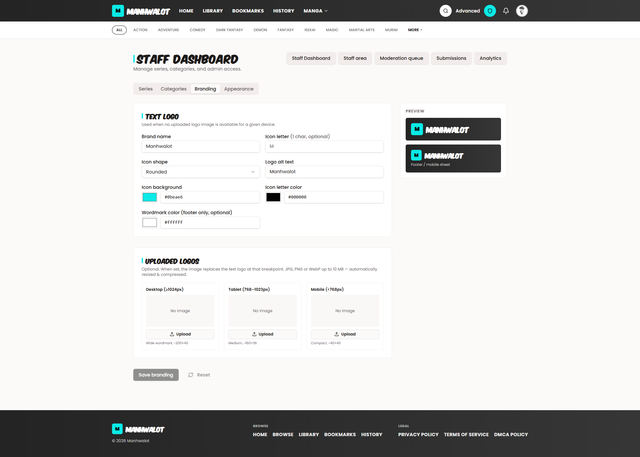This screenshot has width=640, height=457.
Task: Open Terms of Service in footer
Action: (466, 435)
